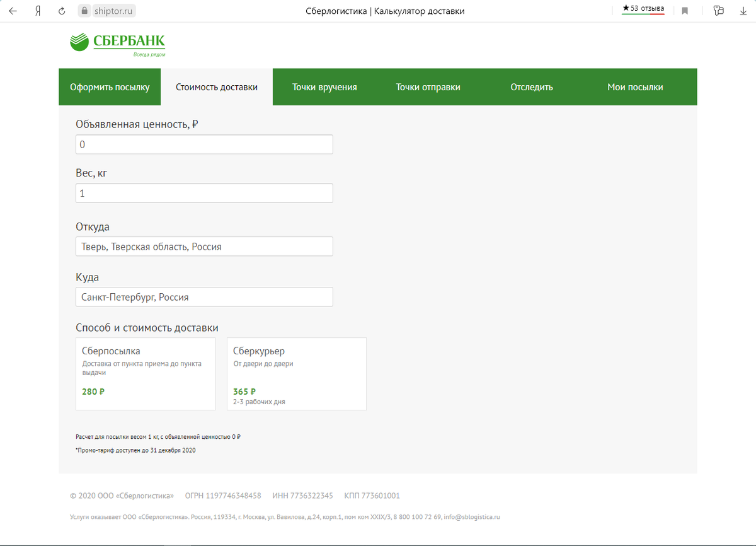Click the Вес, кг input field
This screenshot has width=756, height=546.
coord(204,193)
